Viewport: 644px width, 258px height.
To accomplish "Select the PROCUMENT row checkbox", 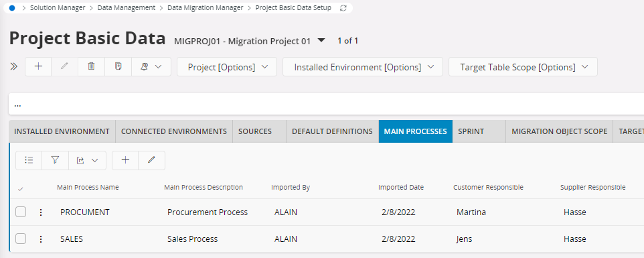I will pyautogui.click(x=21, y=212).
